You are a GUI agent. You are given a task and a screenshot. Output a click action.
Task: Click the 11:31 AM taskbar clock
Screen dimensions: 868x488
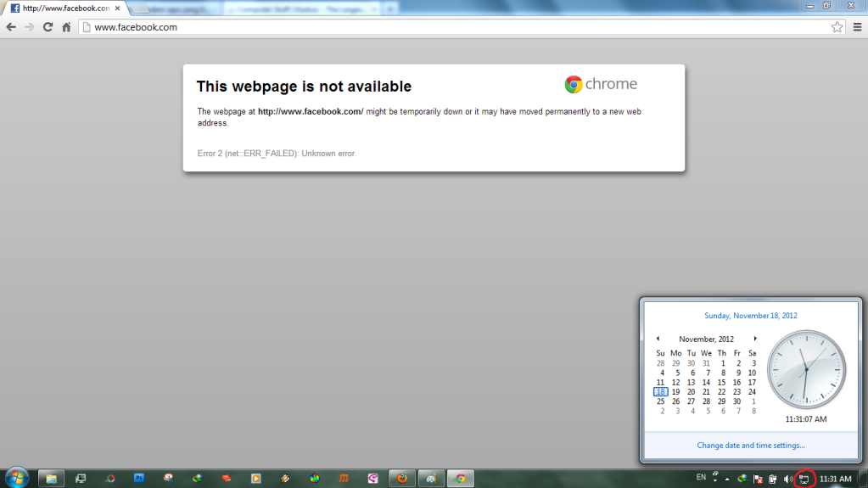(836, 480)
